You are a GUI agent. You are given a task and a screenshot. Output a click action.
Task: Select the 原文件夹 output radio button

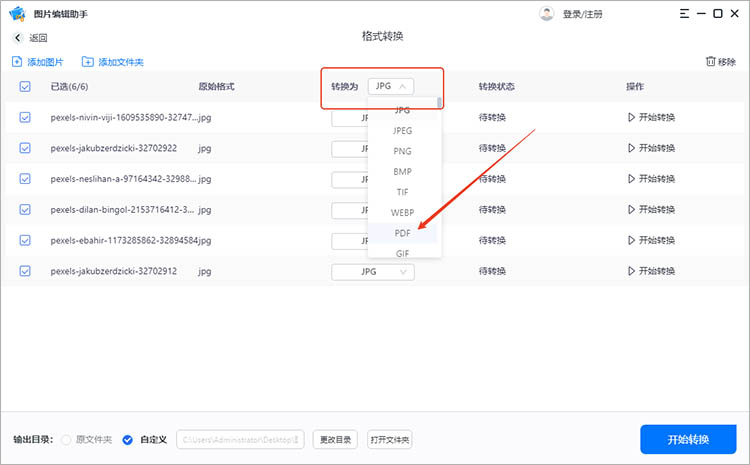click(x=67, y=440)
